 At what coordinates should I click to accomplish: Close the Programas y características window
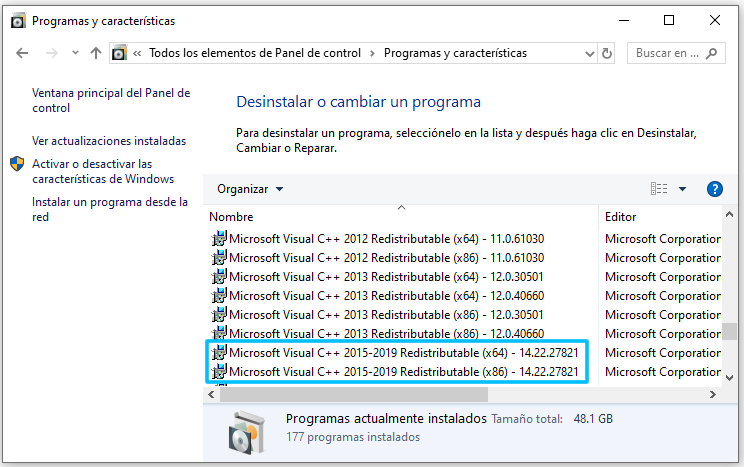pos(715,20)
